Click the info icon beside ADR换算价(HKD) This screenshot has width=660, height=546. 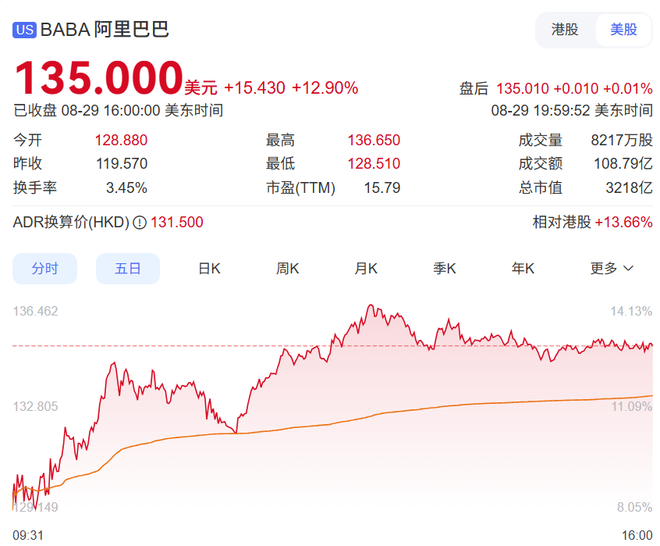click(140, 223)
